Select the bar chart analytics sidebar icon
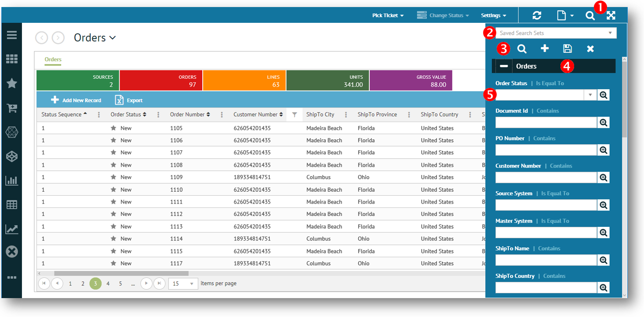The height and width of the screenshot is (317, 644). click(11, 180)
